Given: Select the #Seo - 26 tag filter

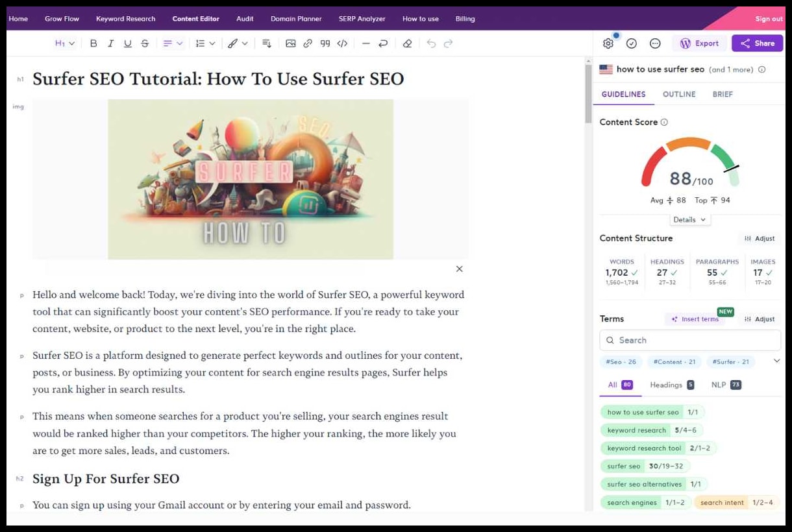Looking at the screenshot, I should coord(621,362).
